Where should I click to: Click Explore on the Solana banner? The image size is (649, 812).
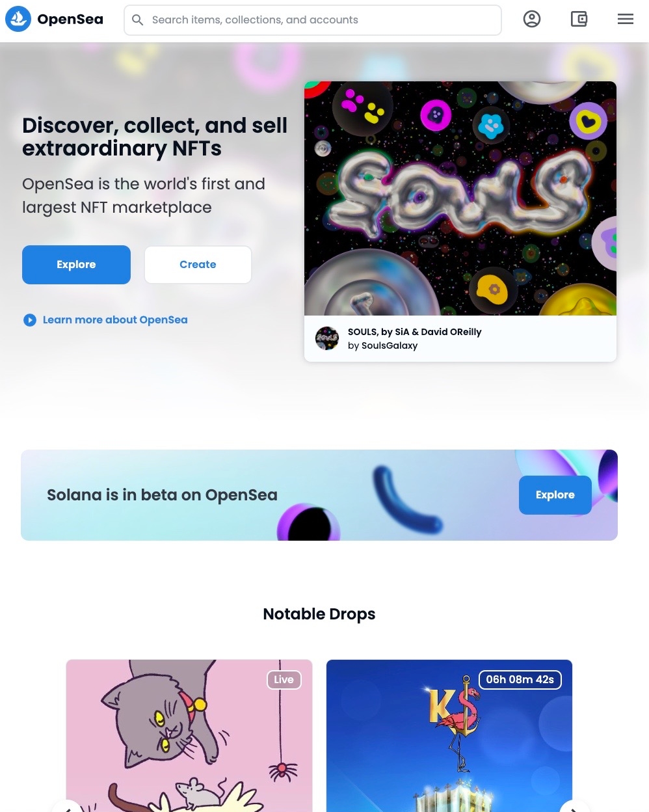point(555,495)
